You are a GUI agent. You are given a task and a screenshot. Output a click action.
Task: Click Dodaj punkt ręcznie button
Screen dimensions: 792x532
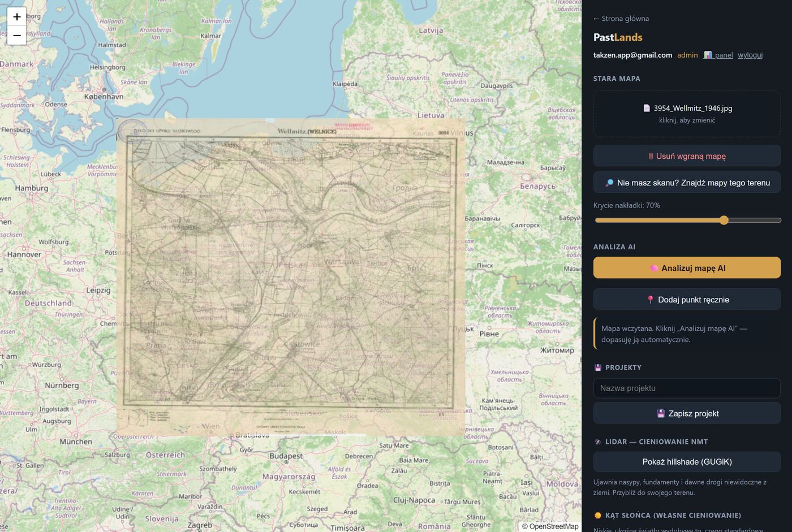687,300
